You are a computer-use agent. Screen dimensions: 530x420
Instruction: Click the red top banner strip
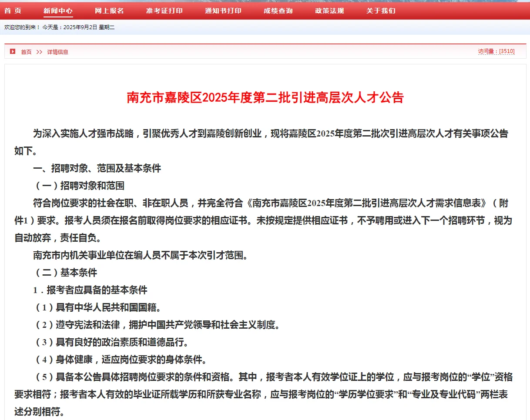coord(457,10)
